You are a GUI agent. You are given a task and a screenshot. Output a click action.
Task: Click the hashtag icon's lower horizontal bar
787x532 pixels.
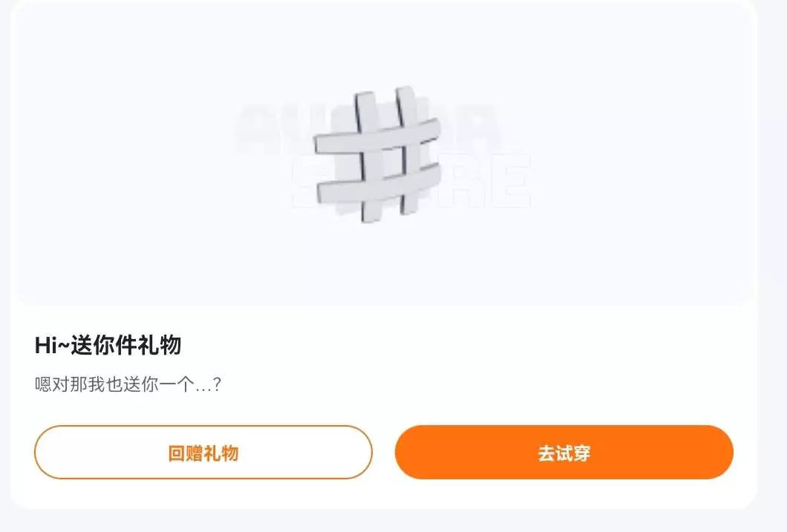[379, 183]
